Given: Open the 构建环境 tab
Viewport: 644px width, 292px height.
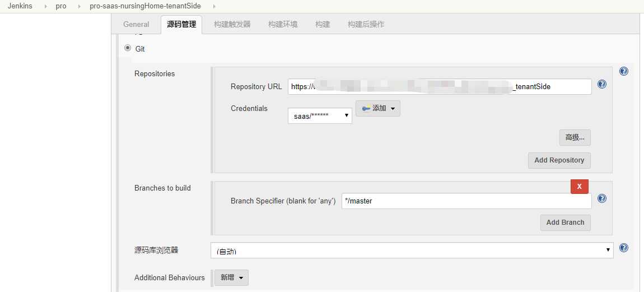Looking at the screenshot, I should click(283, 24).
